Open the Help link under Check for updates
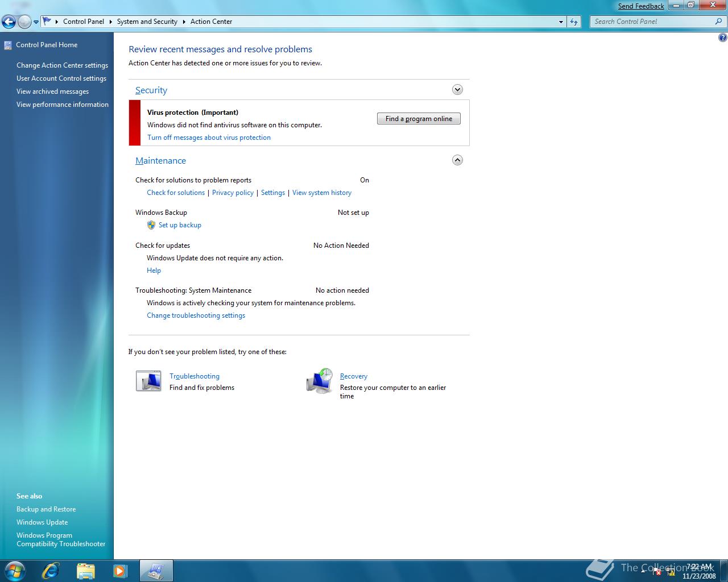Image resolution: width=728 pixels, height=582 pixels. tap(154, 271)
